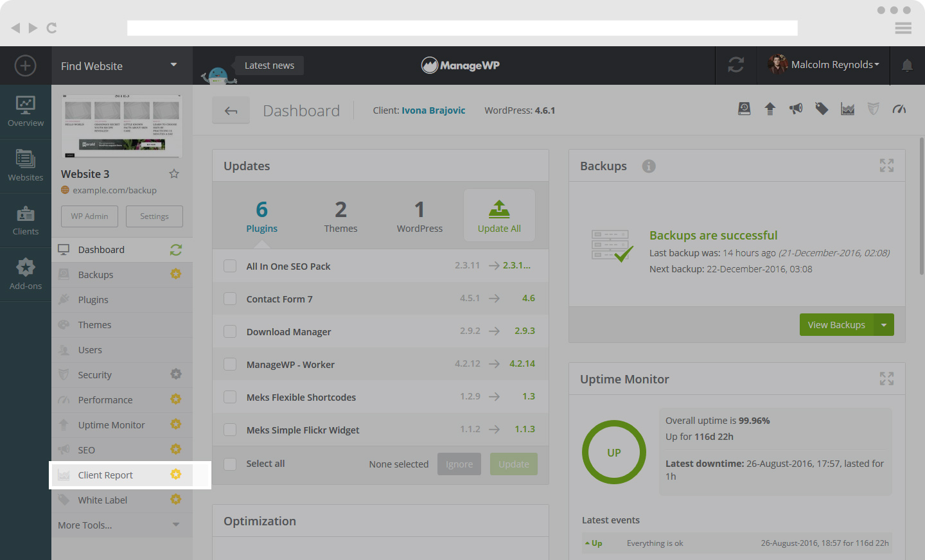Image resolution: width=925 pixels, height=560 pixels.
Task: Click the View Backups button
Action: click(836, 325)
